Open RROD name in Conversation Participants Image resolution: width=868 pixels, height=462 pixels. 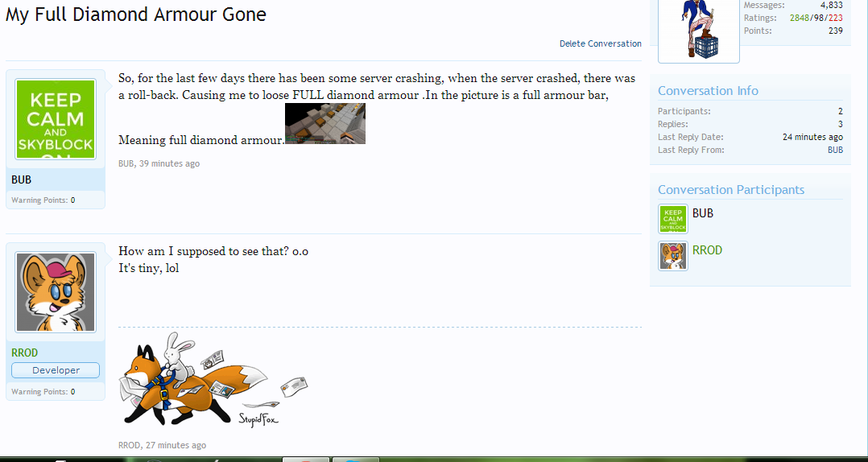[x=707, y=250]
